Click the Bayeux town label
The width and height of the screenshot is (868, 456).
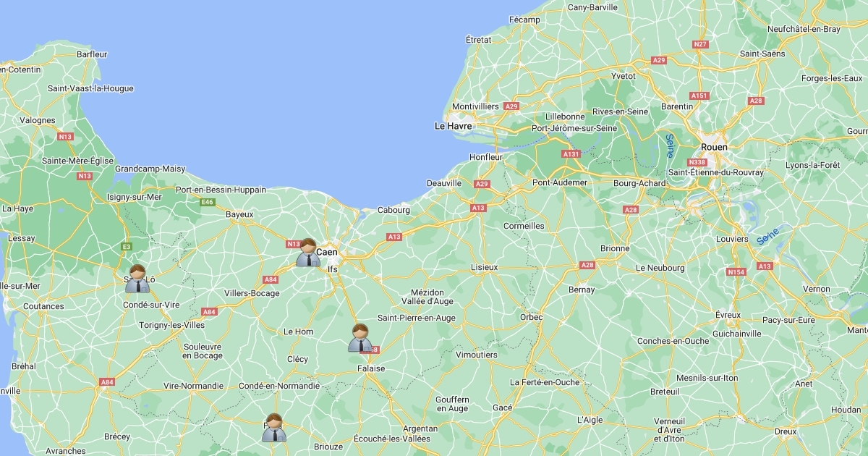tap(239, 214)
